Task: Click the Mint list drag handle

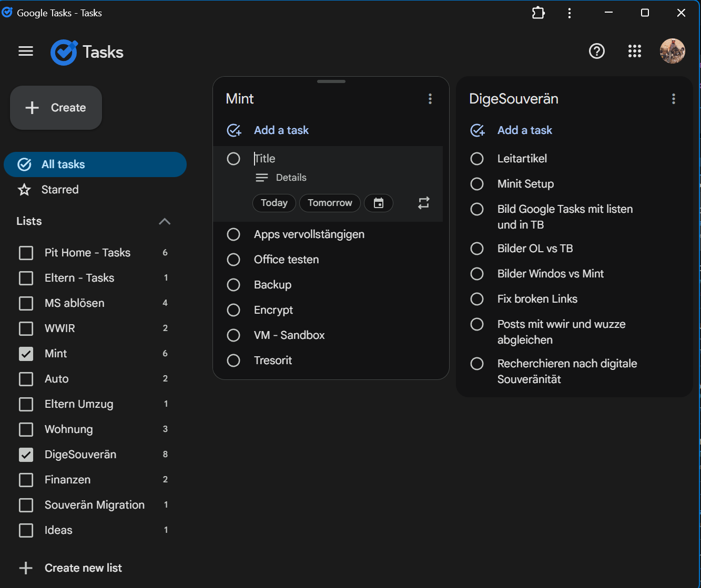Action: [331, 82]
